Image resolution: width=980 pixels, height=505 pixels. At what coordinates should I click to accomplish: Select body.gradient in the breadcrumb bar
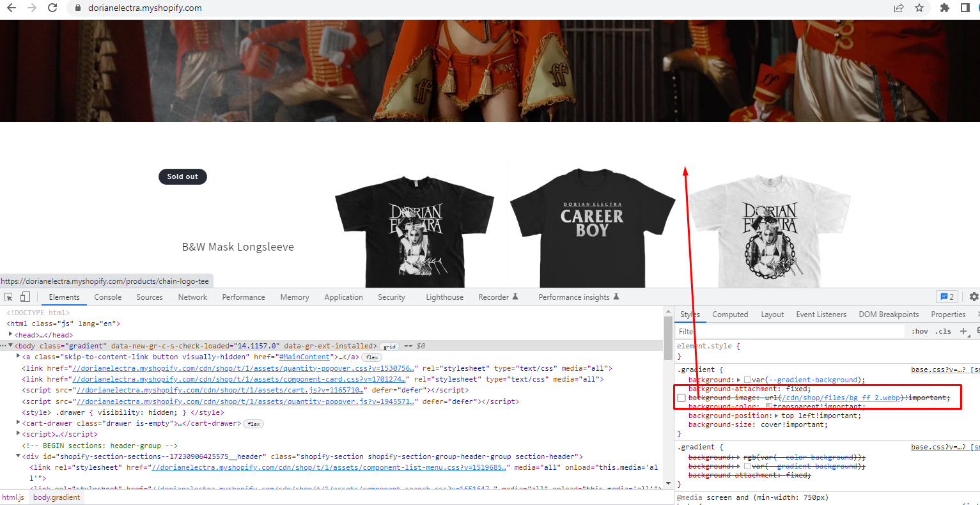pyautogui.click(x=57, y=497)
